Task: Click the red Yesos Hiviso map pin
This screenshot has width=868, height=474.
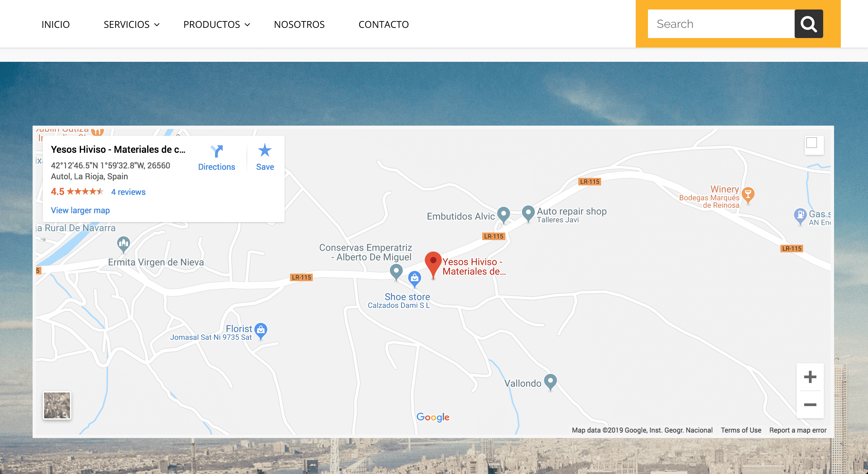Action: [433, 265]
